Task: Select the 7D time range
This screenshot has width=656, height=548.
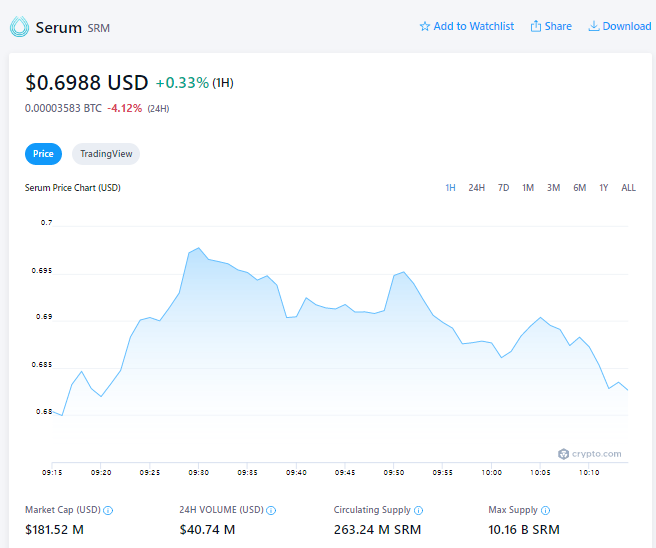Action: click(x=503, y=188)
